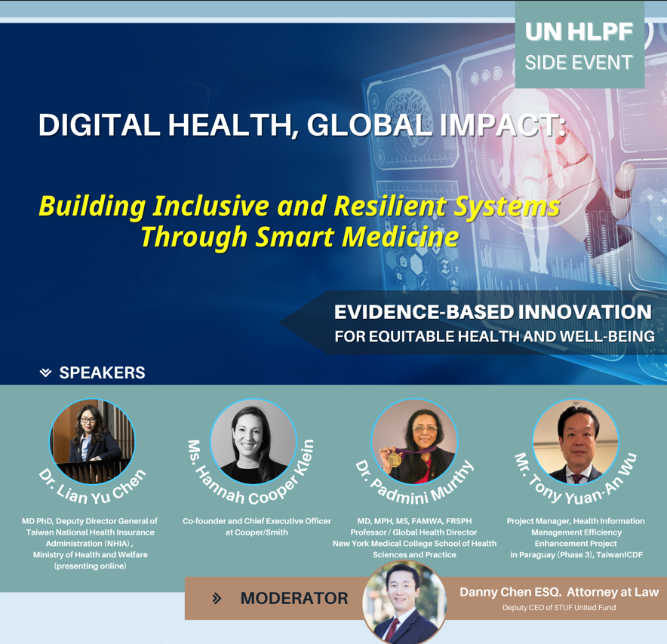Viewport: 667px width, 644px height.
Task: Click 'Deputy CEO of STUF United Fund' text
Action: (558, 608)
